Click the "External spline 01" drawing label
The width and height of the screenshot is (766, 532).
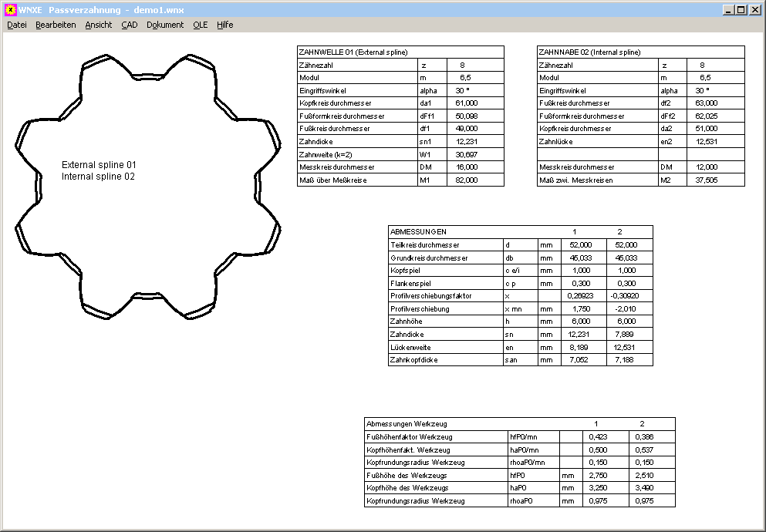pos(99,165)
